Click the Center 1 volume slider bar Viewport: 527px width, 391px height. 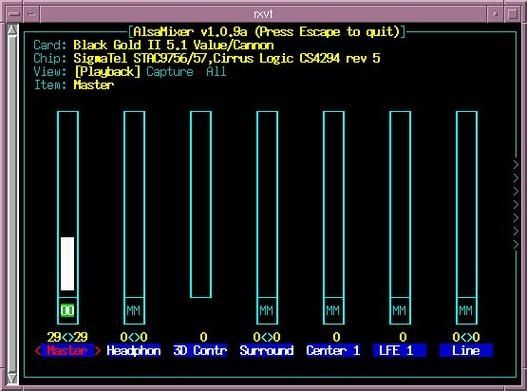pyautogui.click(x=334, y=204)
